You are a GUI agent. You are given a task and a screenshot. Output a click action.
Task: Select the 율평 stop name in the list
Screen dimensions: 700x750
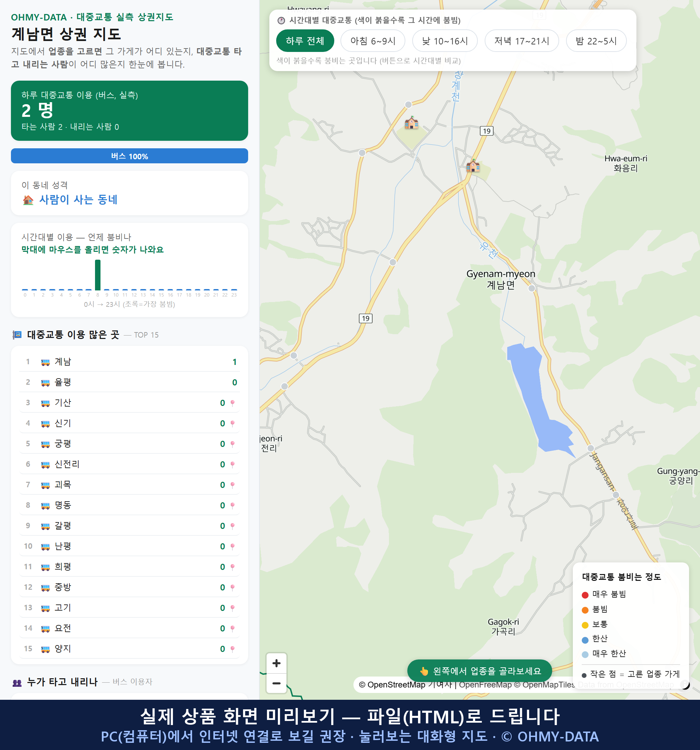tap(63, 382)
